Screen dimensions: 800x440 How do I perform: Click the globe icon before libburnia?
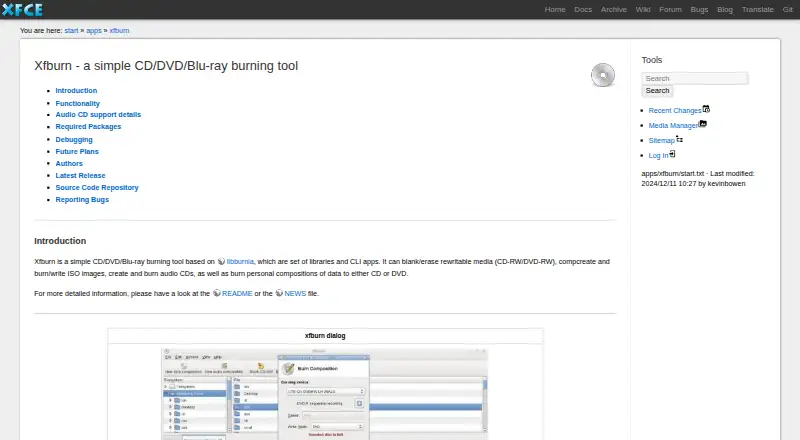click(x=221, y=261)
